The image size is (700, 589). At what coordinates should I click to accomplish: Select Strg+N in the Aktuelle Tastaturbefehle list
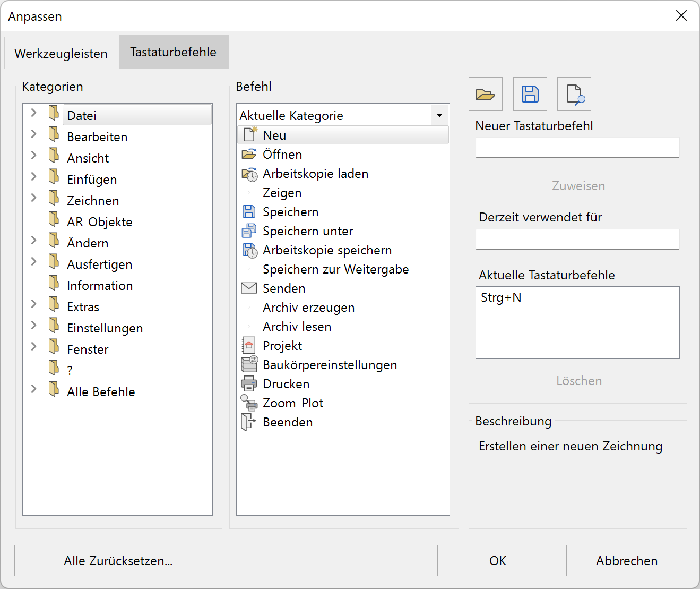[x=500, y=297]
